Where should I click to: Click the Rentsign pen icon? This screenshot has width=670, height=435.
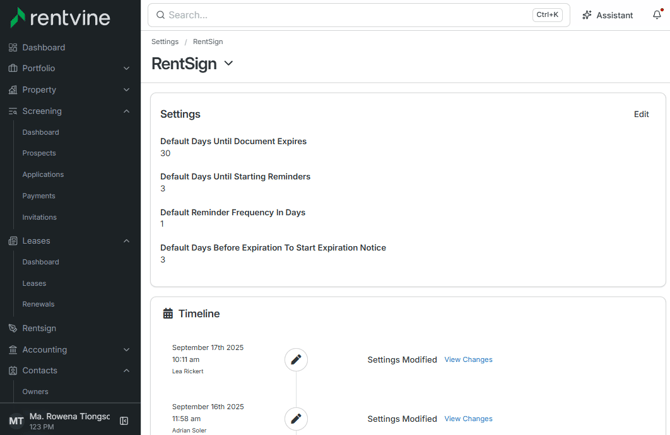13,328
